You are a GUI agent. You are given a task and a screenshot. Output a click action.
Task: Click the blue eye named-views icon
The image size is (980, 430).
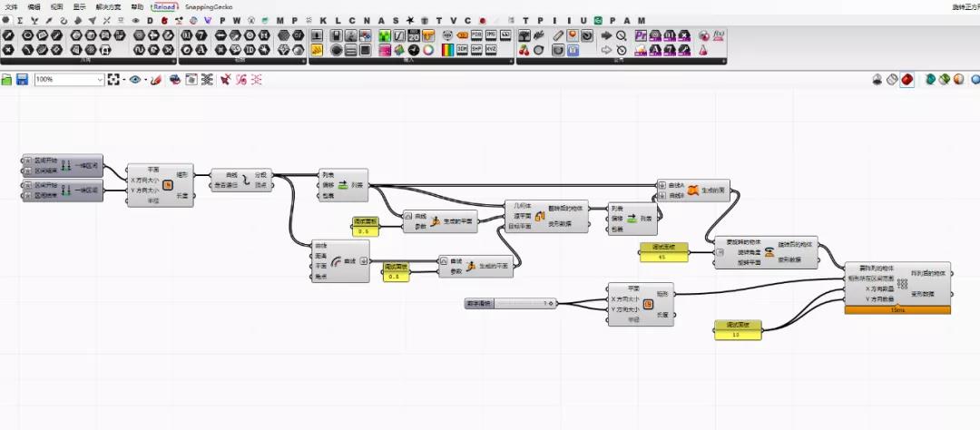point(135,79)
